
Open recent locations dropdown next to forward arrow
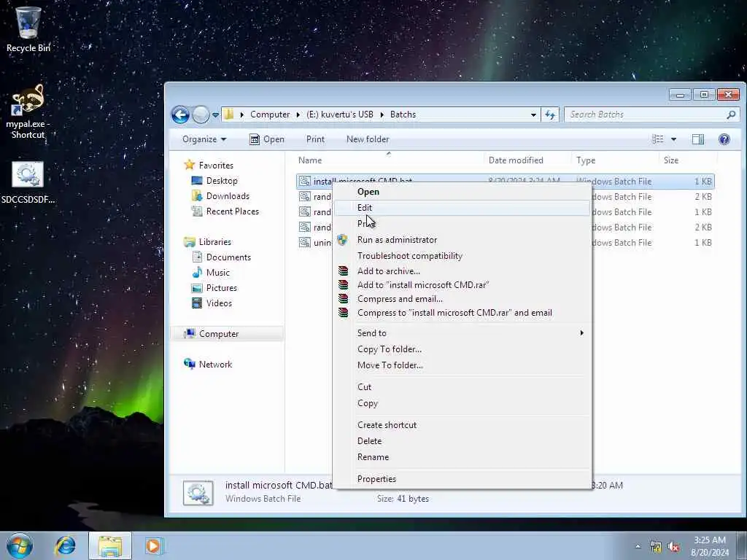215,114
